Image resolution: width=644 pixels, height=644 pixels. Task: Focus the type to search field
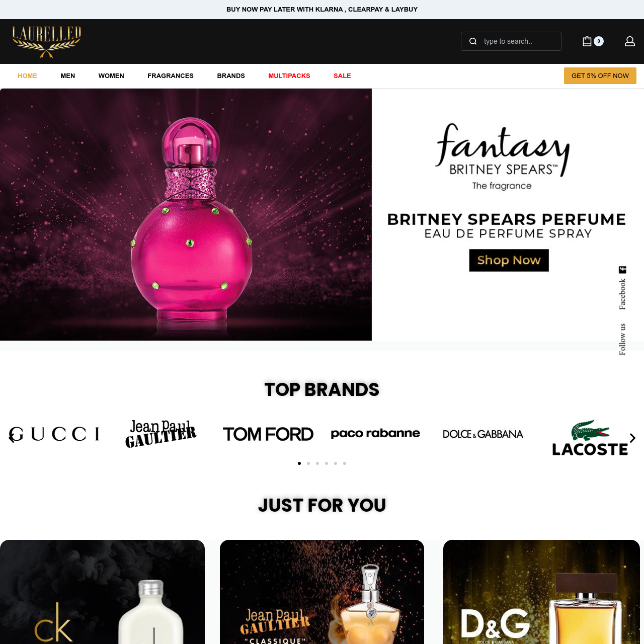[511, 41]
